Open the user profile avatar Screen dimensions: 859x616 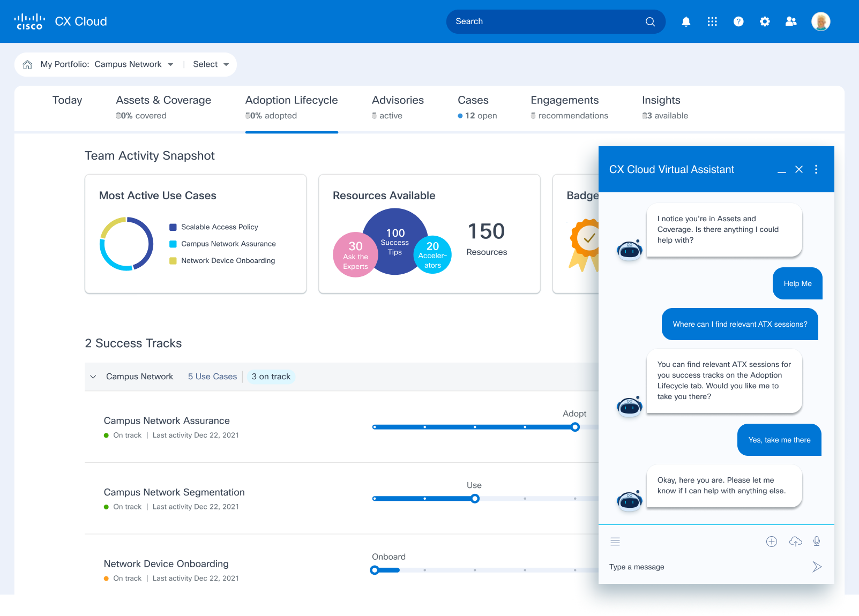tap(820, 21)
